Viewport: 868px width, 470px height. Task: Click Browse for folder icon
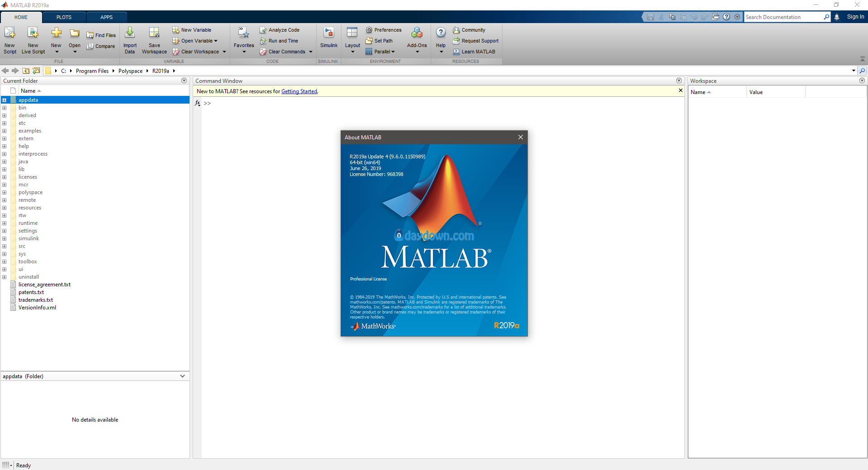pyautogui.click(x=36, y=71)
